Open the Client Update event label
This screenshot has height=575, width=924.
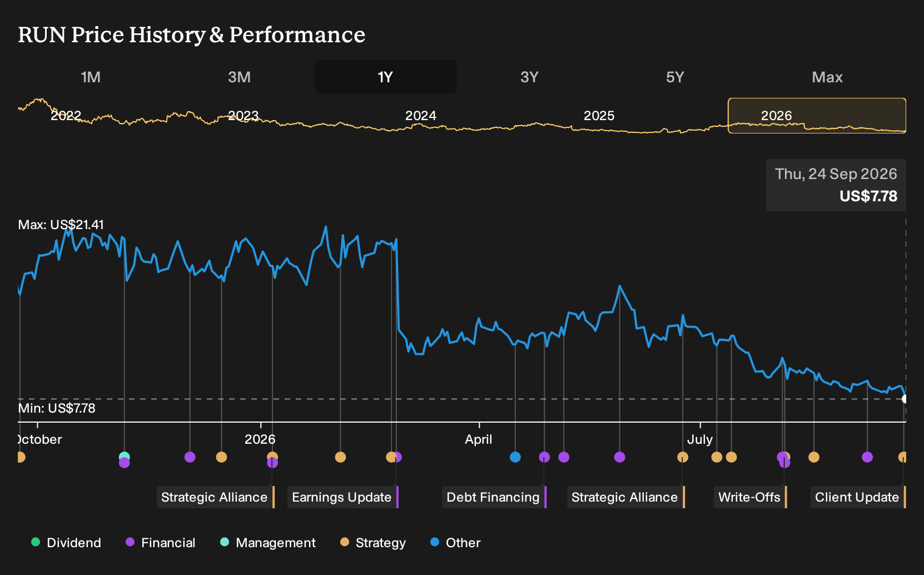tap(858, 497)
